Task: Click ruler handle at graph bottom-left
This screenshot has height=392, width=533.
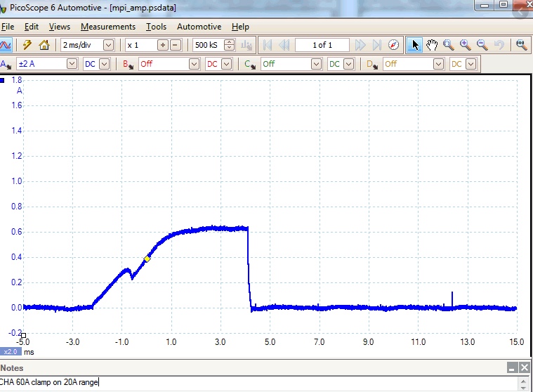Action: click(23, 336)
